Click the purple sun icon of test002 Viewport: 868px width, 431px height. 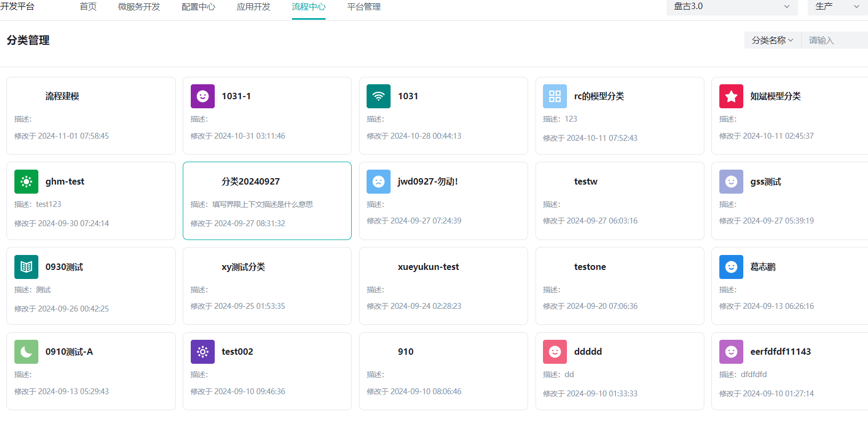[x=202, y=352]
